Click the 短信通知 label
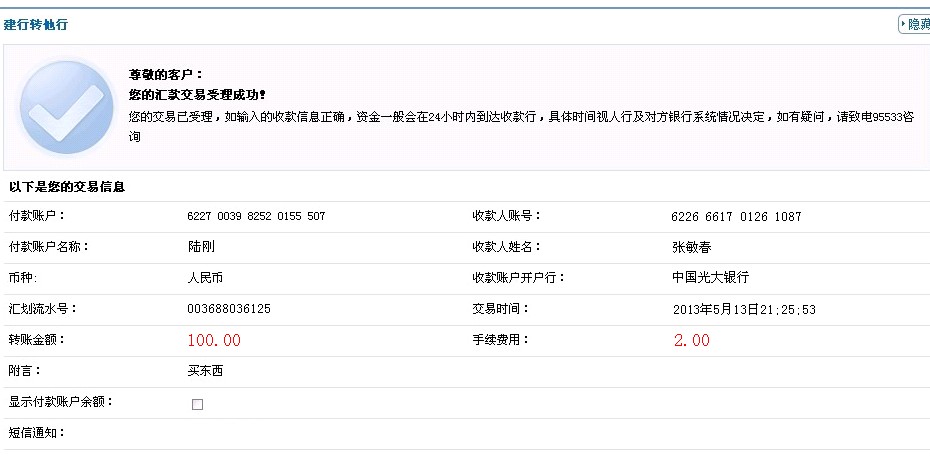Image resolution: width=930 pixels, height=471 pixels. (x=36, y=433)
